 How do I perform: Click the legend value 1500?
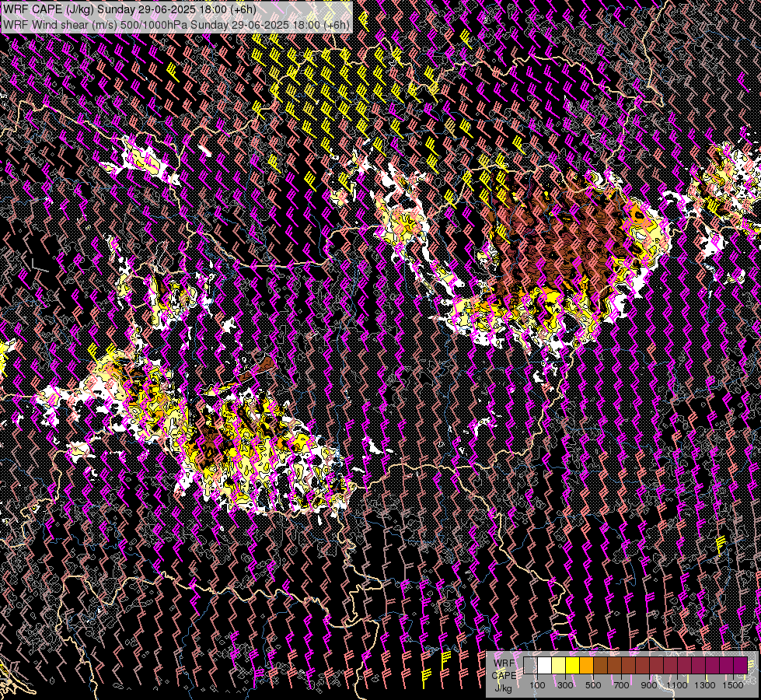point(733,685)
